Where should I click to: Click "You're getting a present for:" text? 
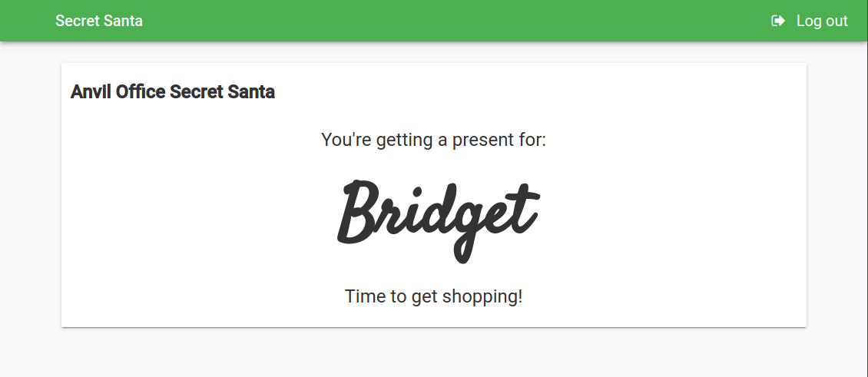pos(433,140)
